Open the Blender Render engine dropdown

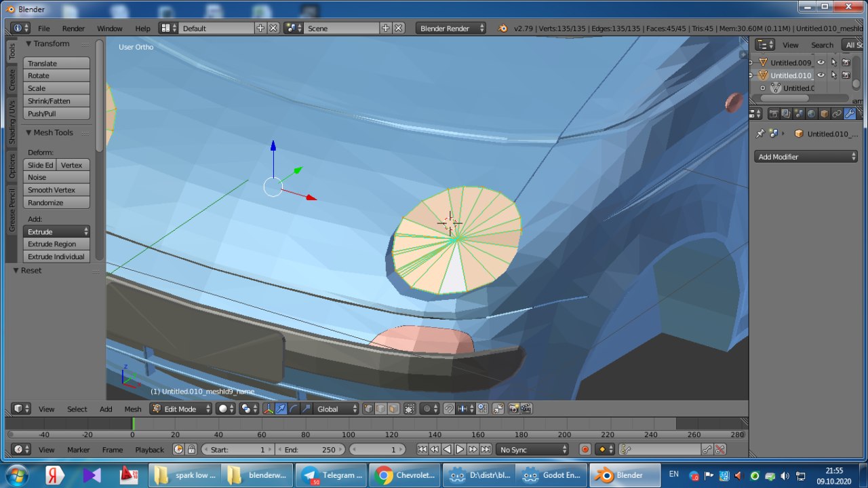[452, 28]
